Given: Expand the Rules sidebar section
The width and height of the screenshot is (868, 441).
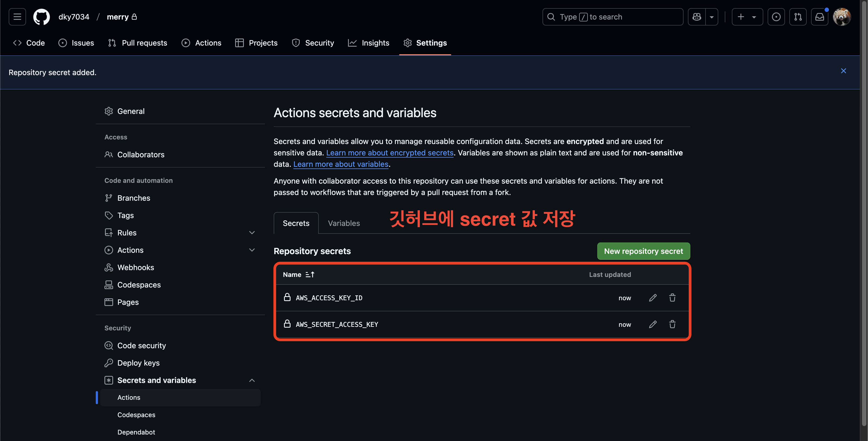Looking at the screenshot, I should pos(252,233).
